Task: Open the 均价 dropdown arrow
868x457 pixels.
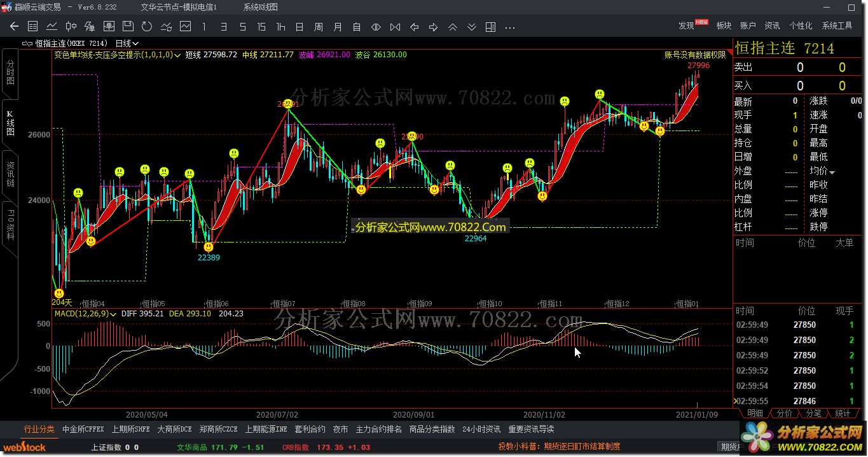Action: pos(832,172)
